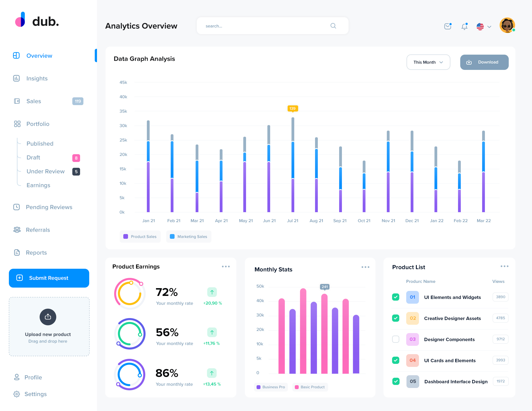The image size is (532, 411).
Task: Expand the Portfolio sidebar section
Action: point(38,124)
